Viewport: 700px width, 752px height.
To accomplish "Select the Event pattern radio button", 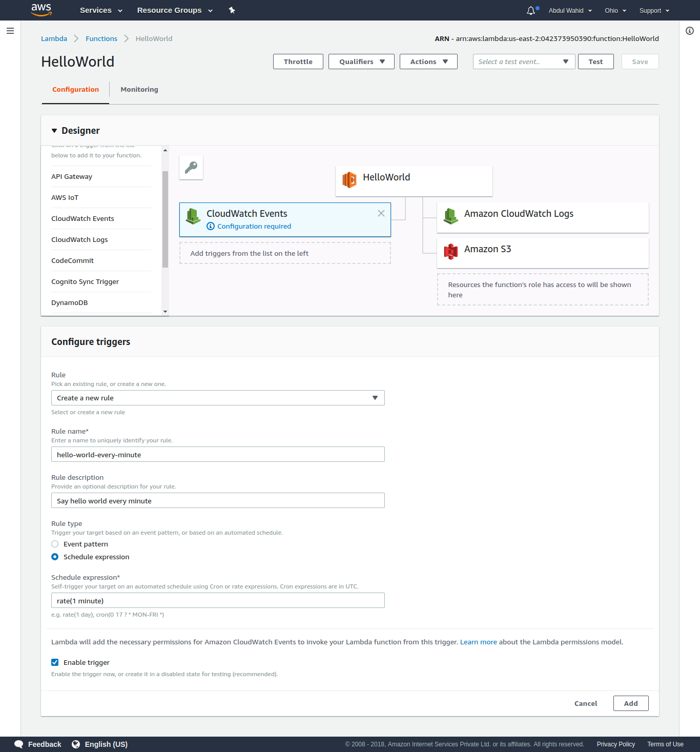I will pyautogui.click(x=55, y=544).
